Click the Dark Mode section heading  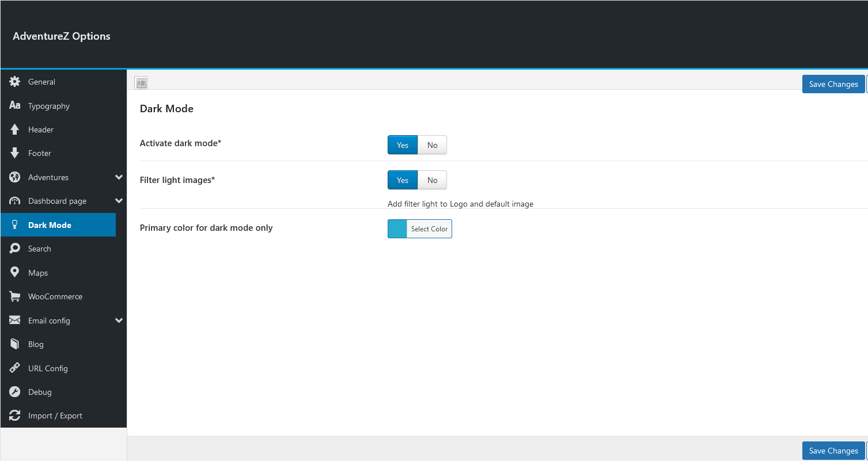click(x=166, y=109)
